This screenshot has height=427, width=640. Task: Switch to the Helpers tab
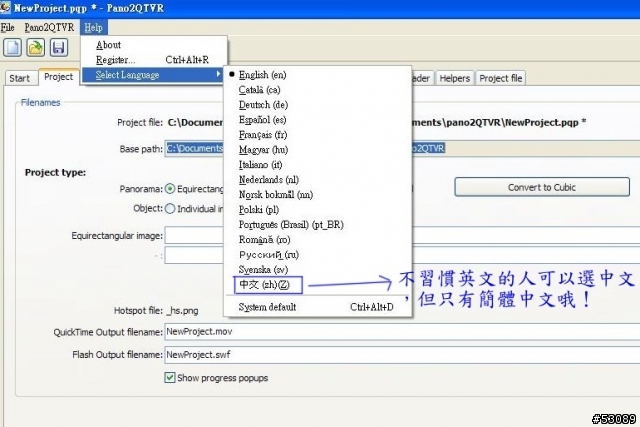pyautogui.click(x=454, y=78)
